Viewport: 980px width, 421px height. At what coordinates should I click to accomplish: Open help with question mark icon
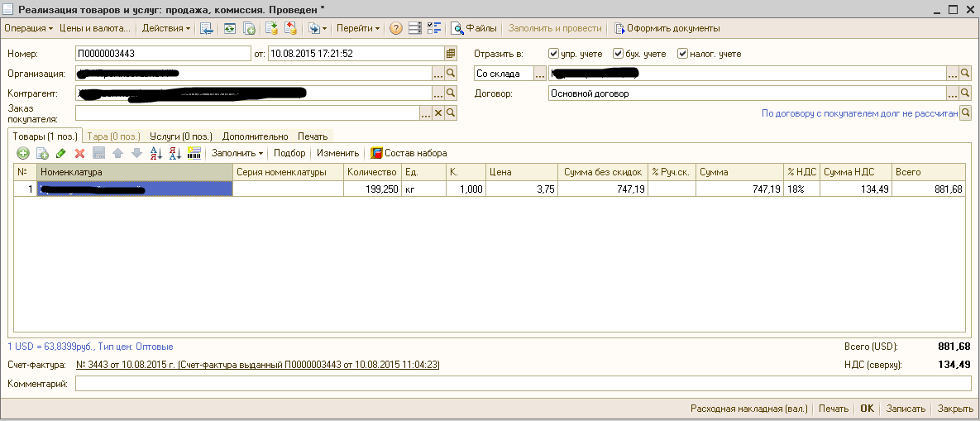pyautogui.click(x=396, y=28)
